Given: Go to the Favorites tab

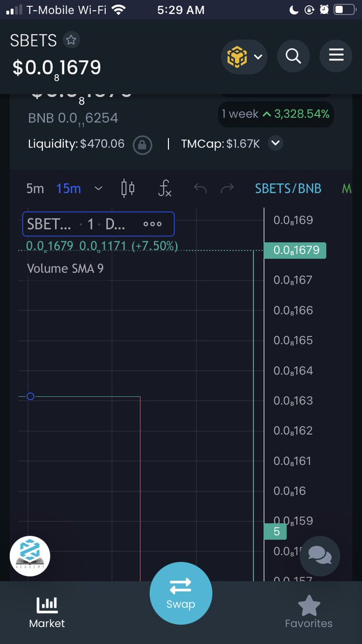Looking at the screenshot, I should [x=309, y=612].
